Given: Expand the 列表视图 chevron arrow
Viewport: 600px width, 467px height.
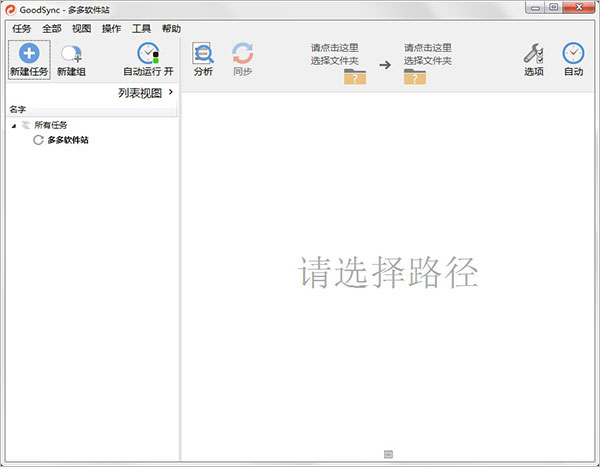Looking at the screenshot, I should [171, 92].
